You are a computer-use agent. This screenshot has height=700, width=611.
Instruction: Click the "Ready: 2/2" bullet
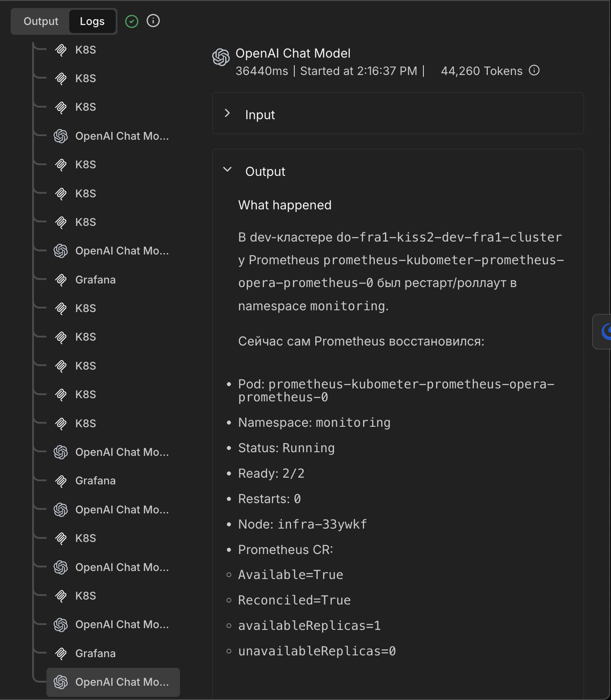(271, 474)
